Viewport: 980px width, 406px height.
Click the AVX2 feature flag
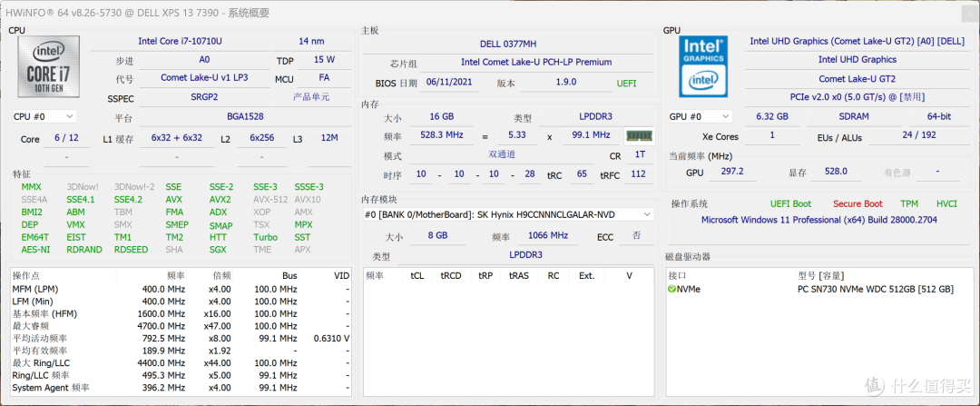(220, 200)
